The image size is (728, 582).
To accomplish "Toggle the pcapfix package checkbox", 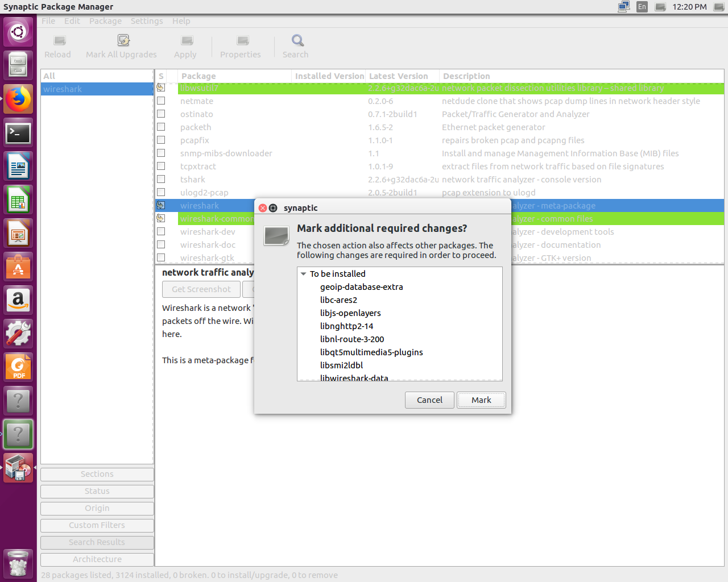I will (x=161, y=140).
